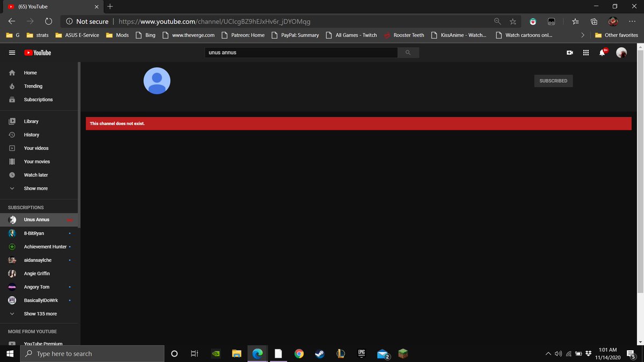This screenshot has width=644, height=362.
Task: Click the YouTube search magnifier button
Action: [x=408, y=53]
